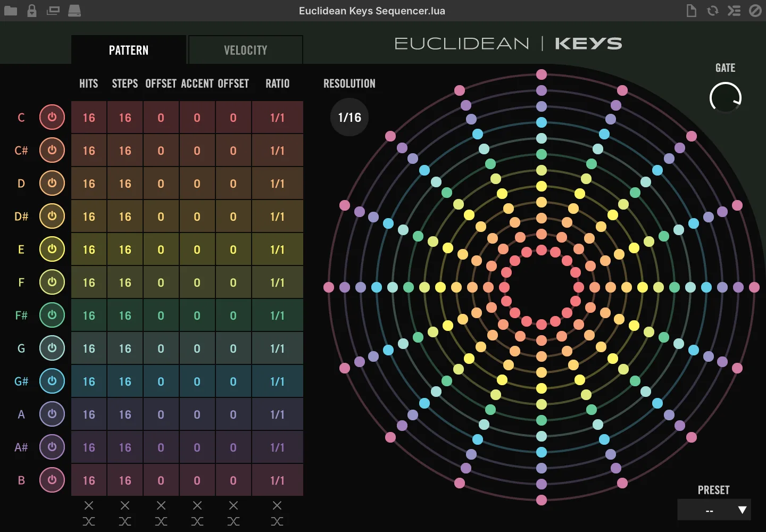766x532 pixels.
Task: Toggle the power button for note B
Action: [x=52, y=480]
